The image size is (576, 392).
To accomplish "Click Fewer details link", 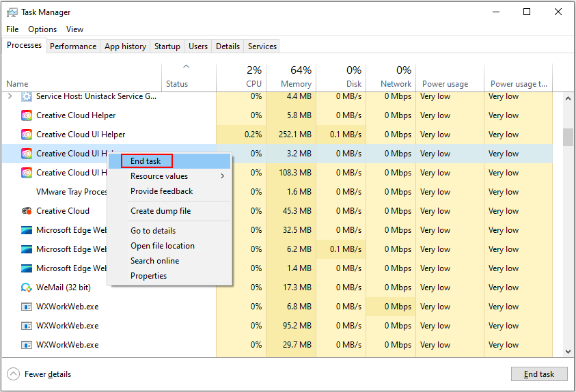I will pos(48,374).
